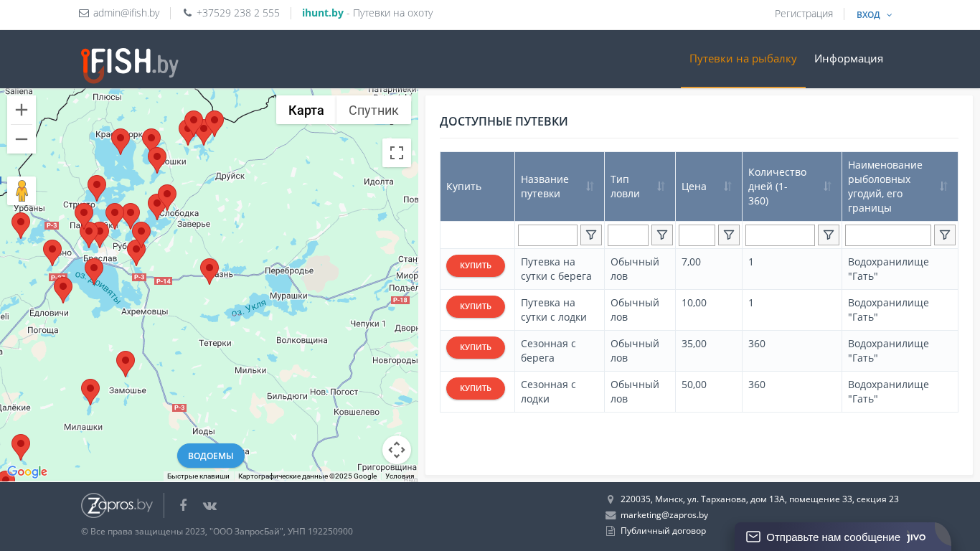Select the map marker near Милашки
The width and height of the screenshot is (980, 551).
[x=90, y=392]
